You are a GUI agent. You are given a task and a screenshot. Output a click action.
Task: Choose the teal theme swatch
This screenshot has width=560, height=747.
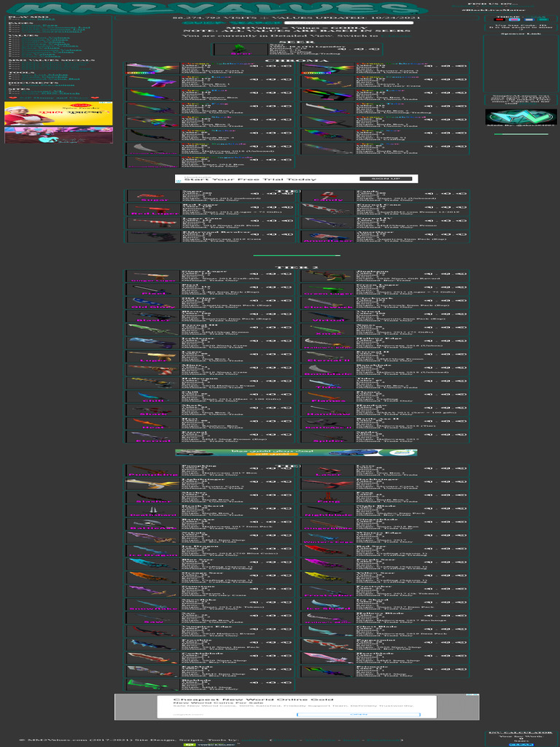pos(542,20)
